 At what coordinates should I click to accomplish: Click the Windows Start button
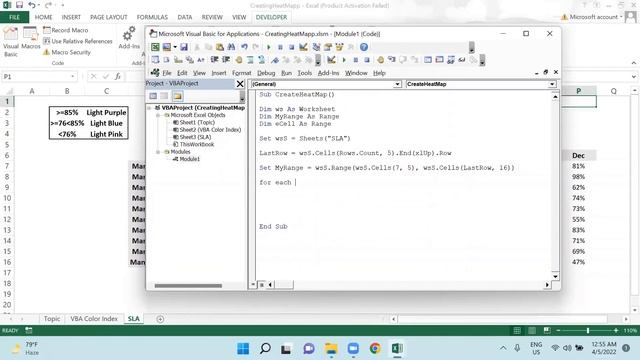tap(243, 349)
